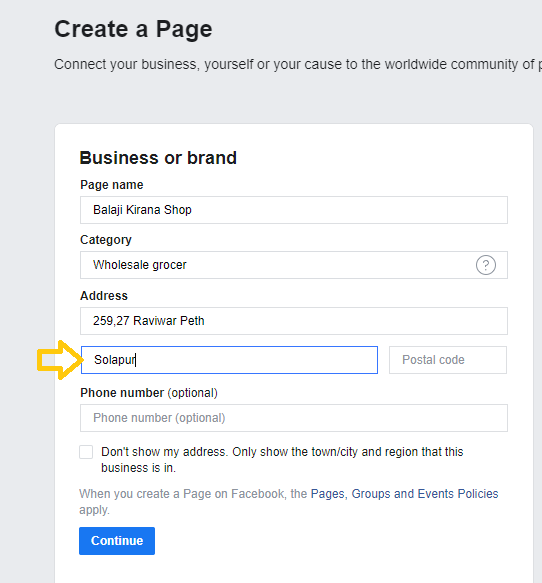The width and height of the screenshot is (542, 583).
Task: Click the "Don't show my address" label text
Action: 282,460
